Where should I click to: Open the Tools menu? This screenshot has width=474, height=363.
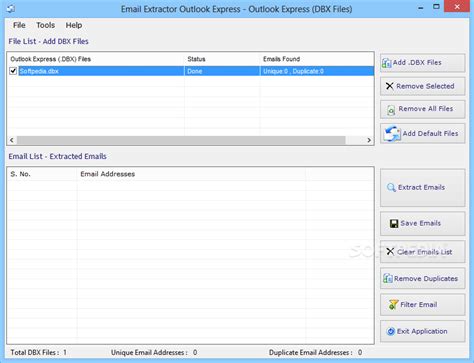click(45, 25)
